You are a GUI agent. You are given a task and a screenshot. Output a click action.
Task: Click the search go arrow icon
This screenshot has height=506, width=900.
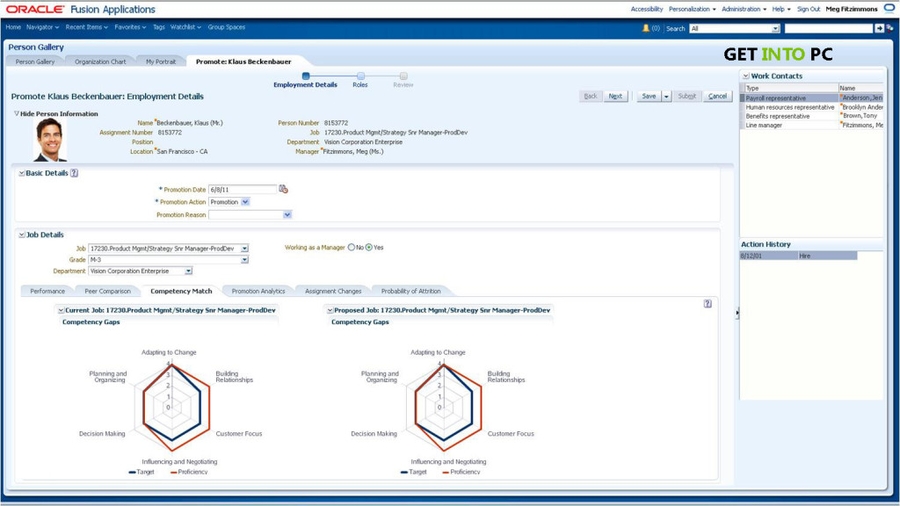[x=879, y=28]
